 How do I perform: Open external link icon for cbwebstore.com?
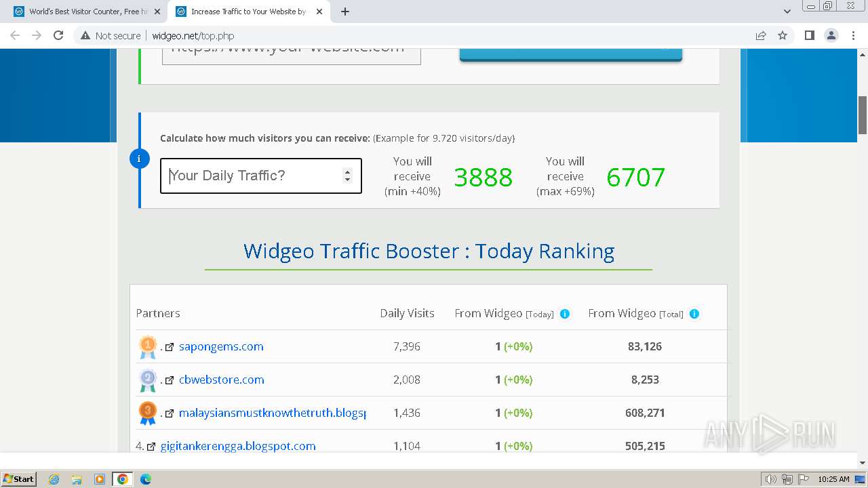click(170, 380)
